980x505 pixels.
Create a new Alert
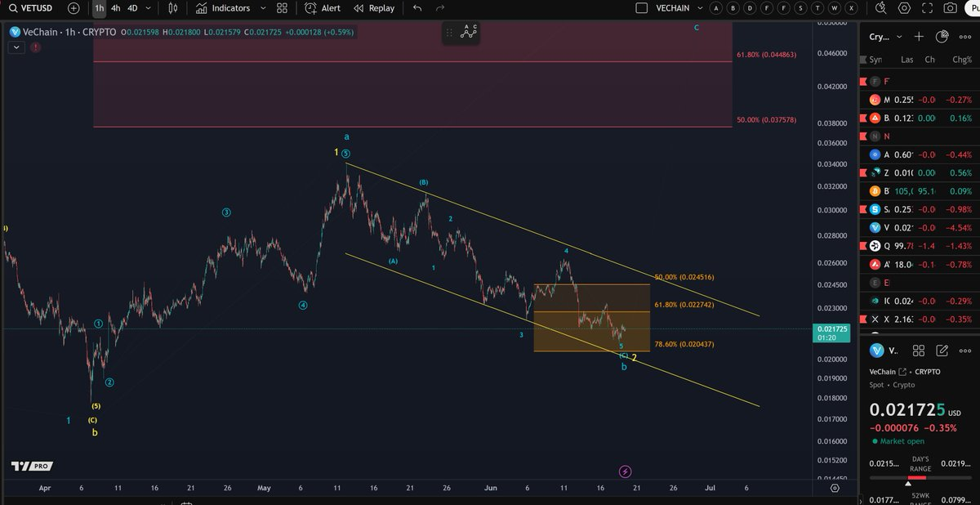pos(323,8)
